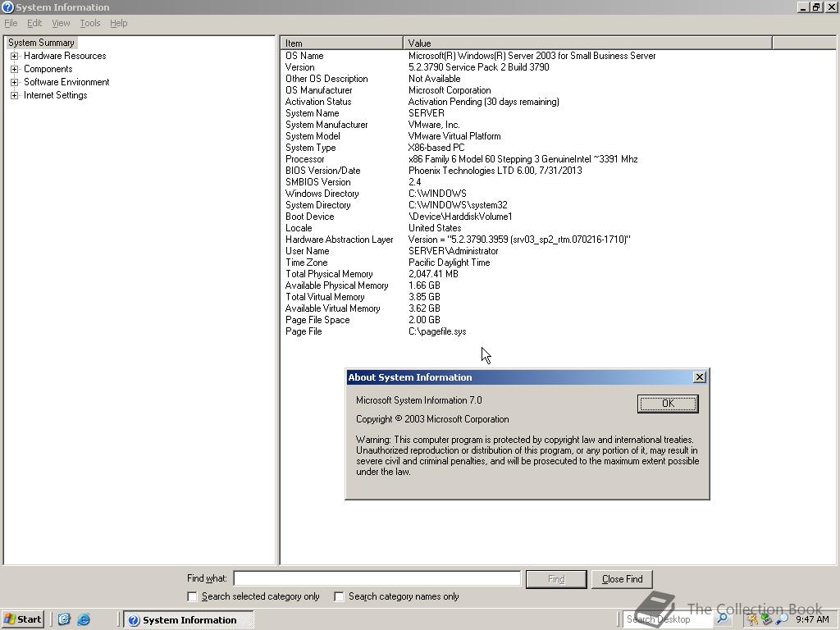Image resolution: width=840 pixels, height=630 pixels.
Task: Focus the Find what text field
Action: [x=377, y=578]
